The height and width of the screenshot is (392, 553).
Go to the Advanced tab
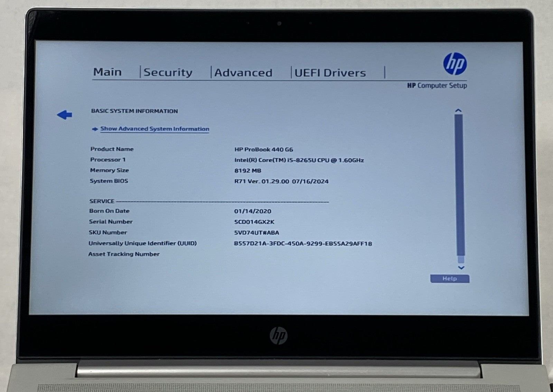tap(243, 73)
